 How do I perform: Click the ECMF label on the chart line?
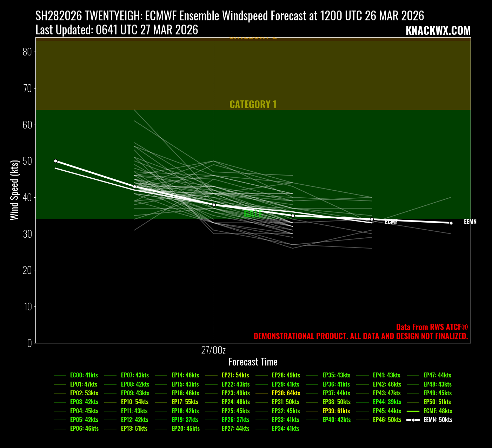click(x=391, y=222)
